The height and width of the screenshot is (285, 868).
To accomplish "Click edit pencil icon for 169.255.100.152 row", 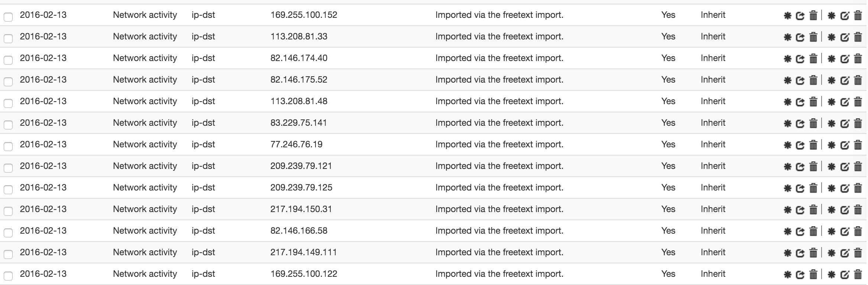I will pos(845,16).
